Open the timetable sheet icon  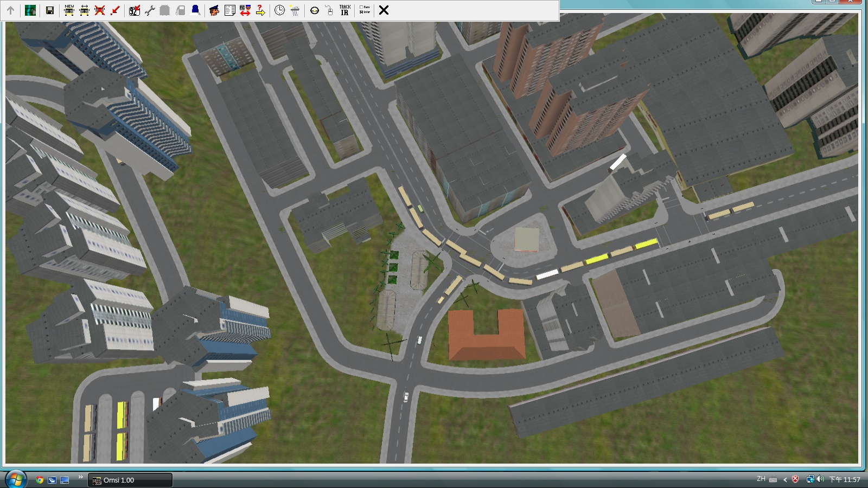tap(229, 10)
